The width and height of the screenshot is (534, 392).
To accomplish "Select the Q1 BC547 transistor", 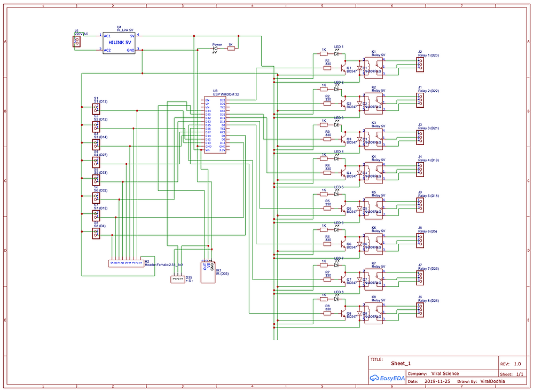I will click(343, 68).
